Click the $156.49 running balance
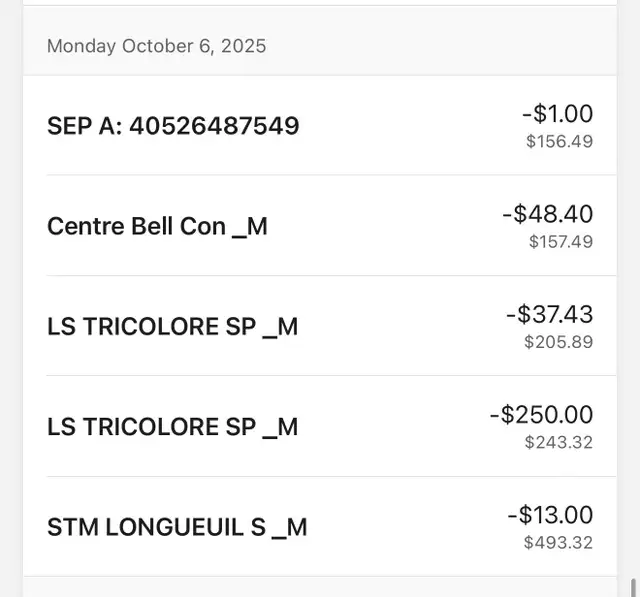 [559, 142]
